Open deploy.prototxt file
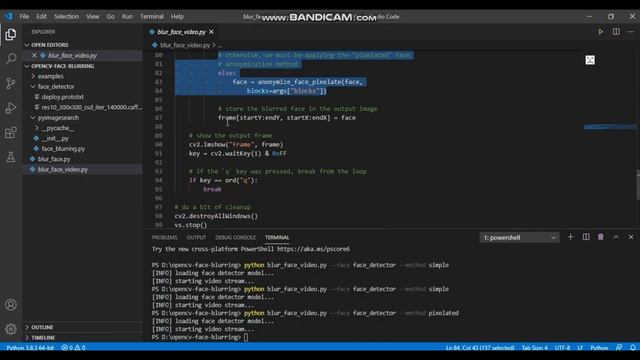Image resolution: width=640 pixels, height=360 pixels. pos(62,97)
